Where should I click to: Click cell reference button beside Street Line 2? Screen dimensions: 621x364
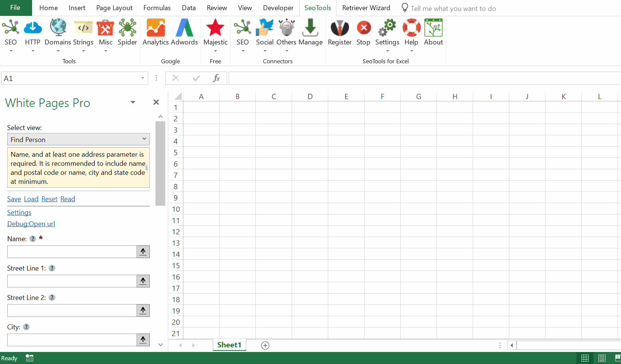pos(143,310)
